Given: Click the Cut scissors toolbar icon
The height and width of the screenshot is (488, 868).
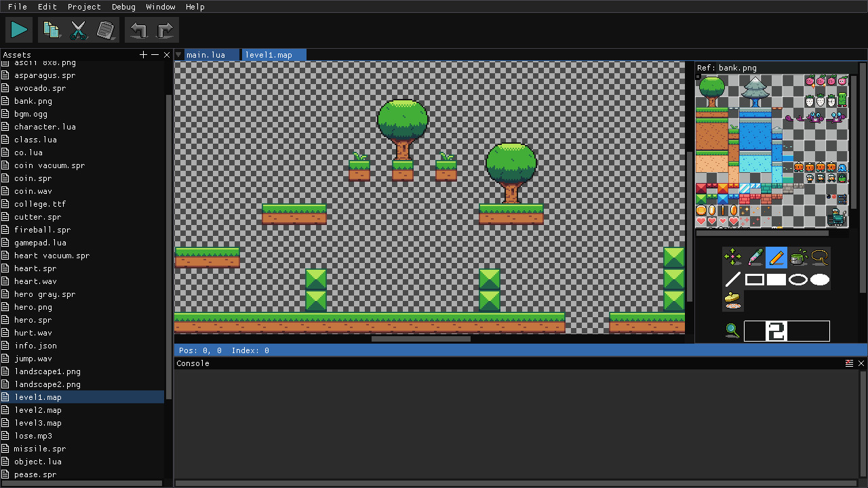Looking at the screenshot, I should (x=79, y=29).
